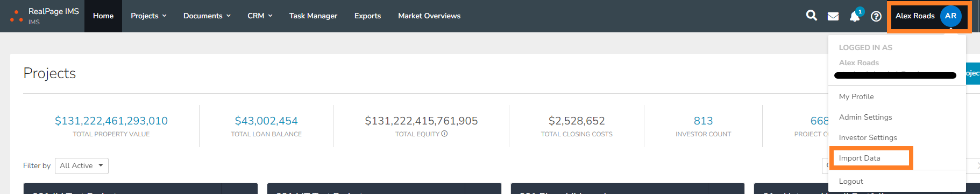Open Investor Settings from user menu
The image size is (980, 194).
pos(868,137)
